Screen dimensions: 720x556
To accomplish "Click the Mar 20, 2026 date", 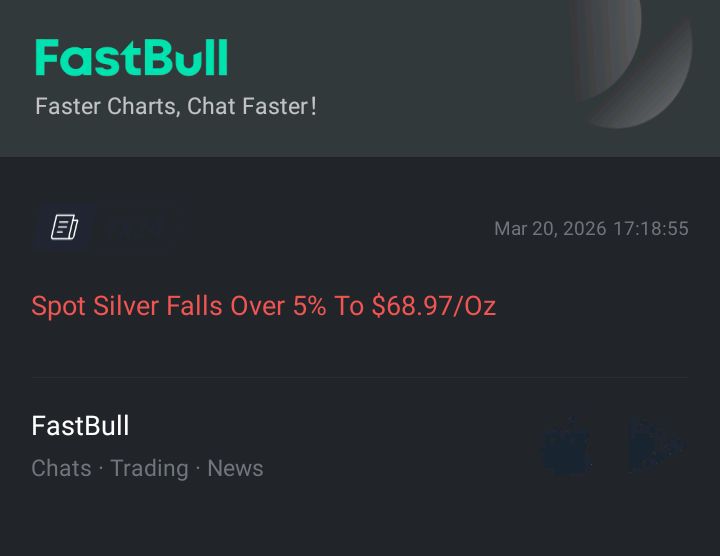I will (x=550, y=229).
